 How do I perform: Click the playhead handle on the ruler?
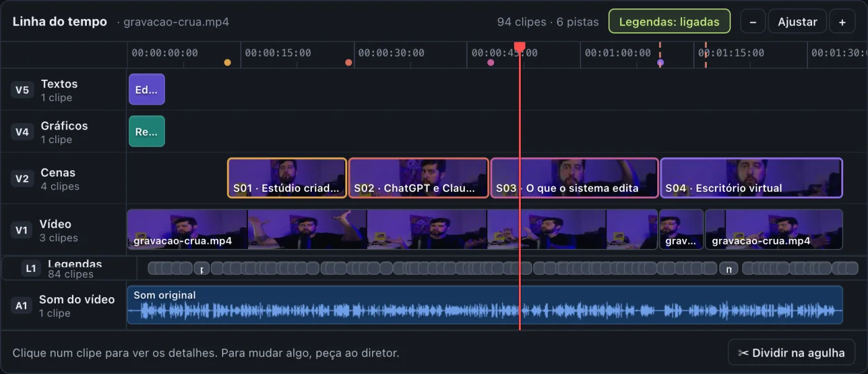pos(520,46)
